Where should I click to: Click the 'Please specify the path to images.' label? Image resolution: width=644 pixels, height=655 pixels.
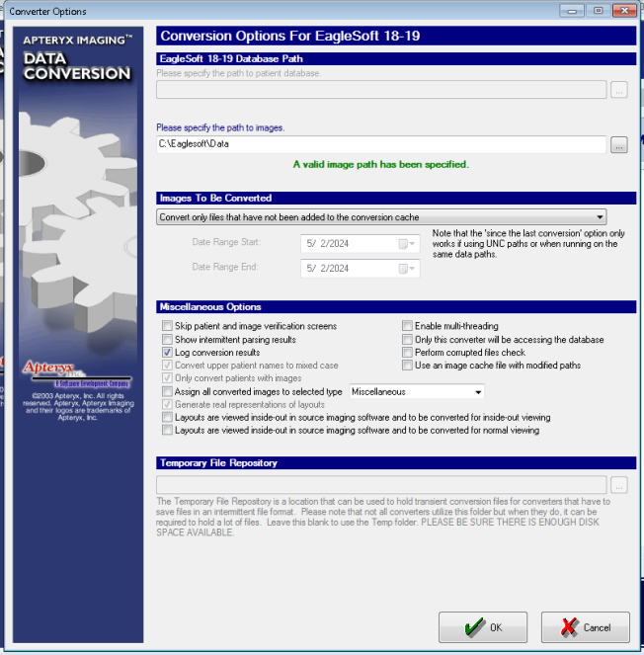click(220, 127)
